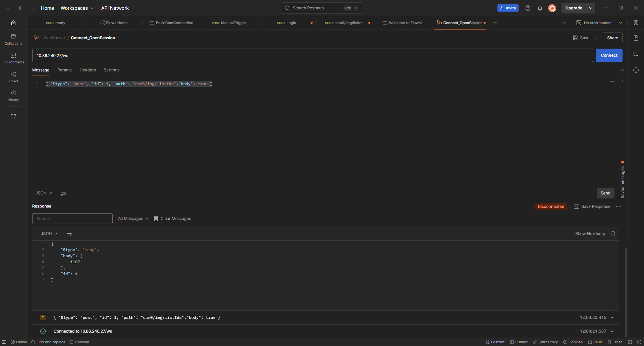Image resolution: width=644 pixels, height=346 pixels.
Task: Open the documentation panel on the right sidebar
Action: [x=636, y=38]
